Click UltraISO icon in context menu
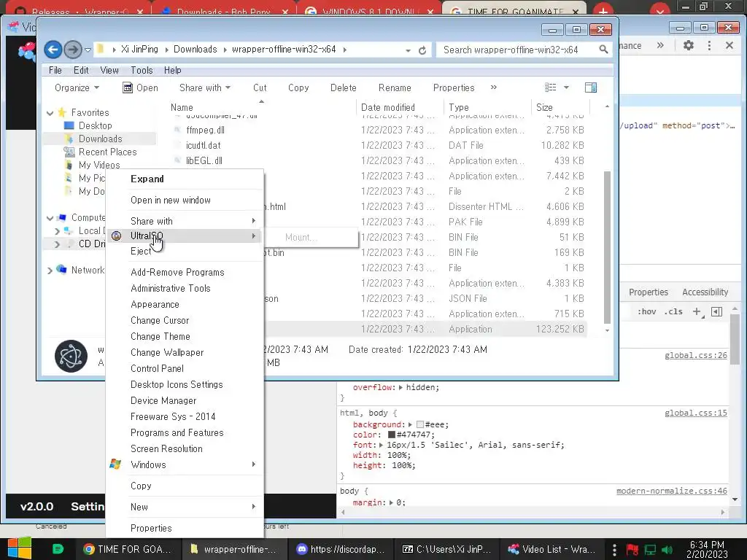747x560 pixels. tap(116, 236)
